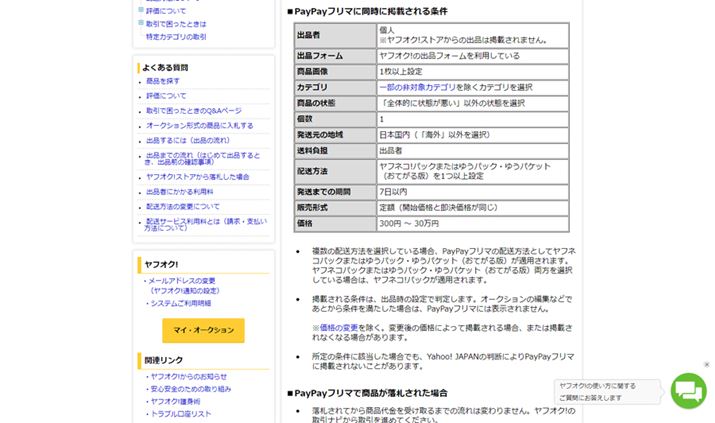715x423 pixels.
Task: Click the 送料負担 table header cell
Action: [x=336, y=150]
